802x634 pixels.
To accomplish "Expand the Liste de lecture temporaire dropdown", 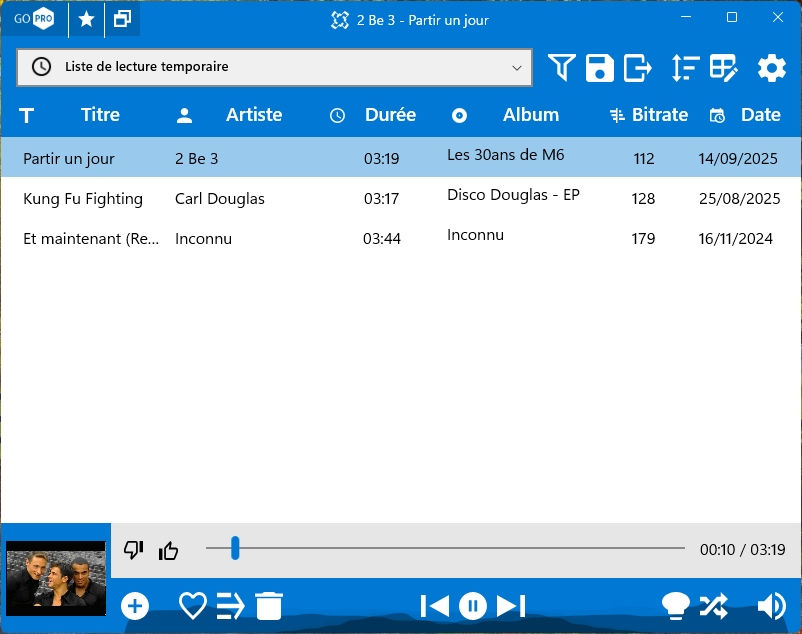I will (274, 67).
